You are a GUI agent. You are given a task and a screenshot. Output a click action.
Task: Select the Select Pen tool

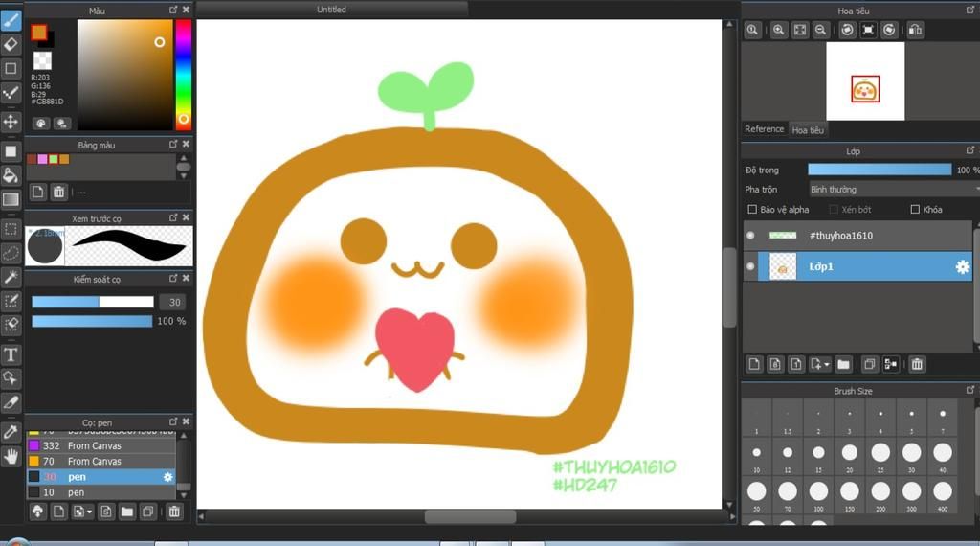pos(11,301)
